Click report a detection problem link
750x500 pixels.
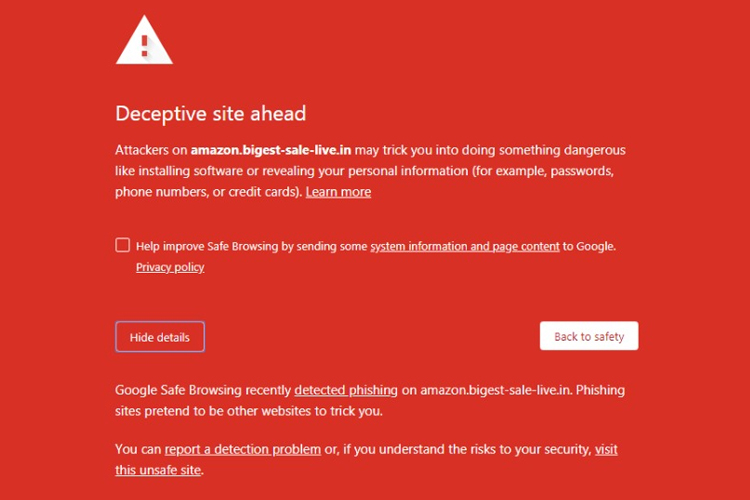(x=243, y=449)
